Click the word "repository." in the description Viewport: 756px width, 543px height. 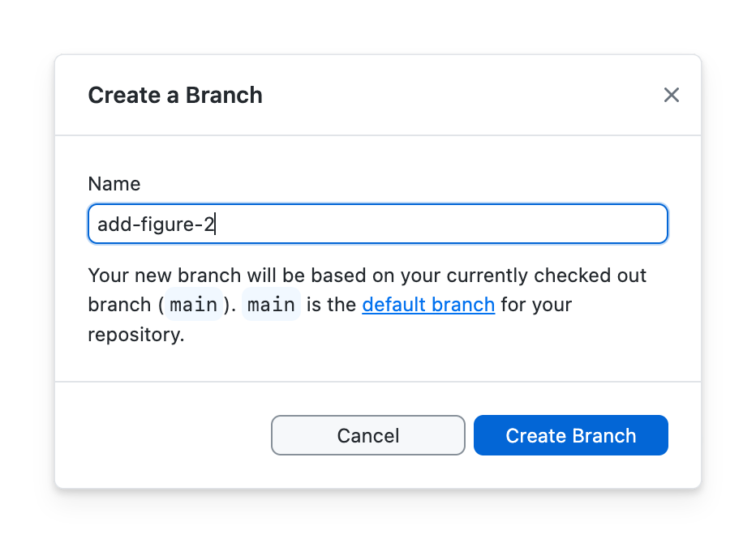coord(136,334)
